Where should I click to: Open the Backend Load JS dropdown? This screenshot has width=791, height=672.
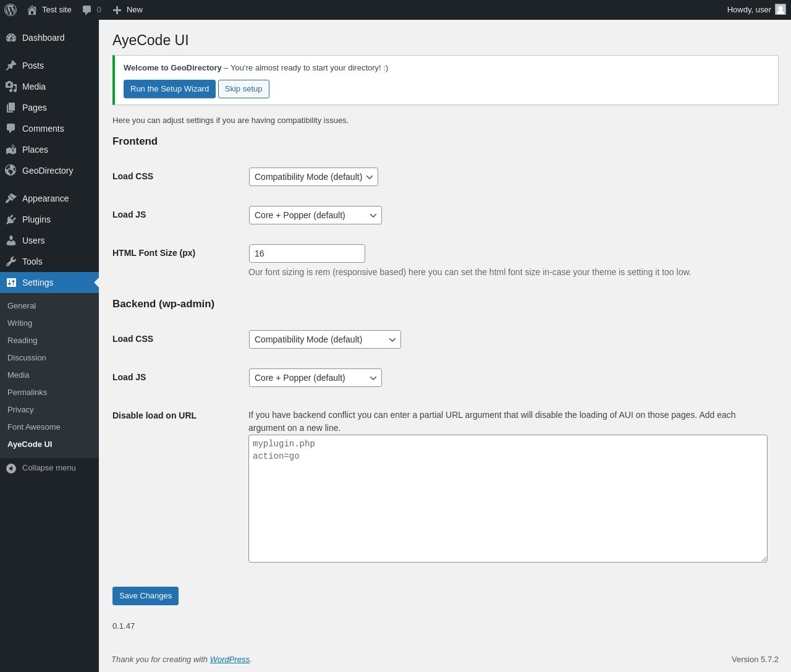click(x=315, y=378)
